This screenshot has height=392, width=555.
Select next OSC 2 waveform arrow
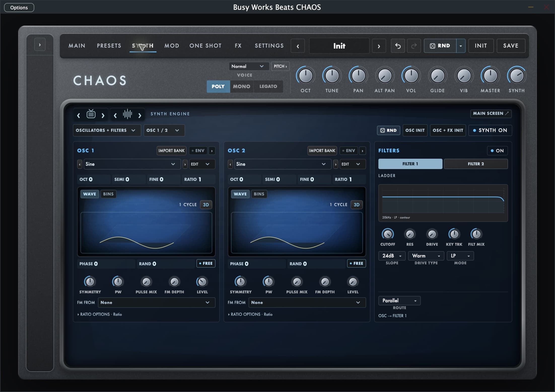336,164
